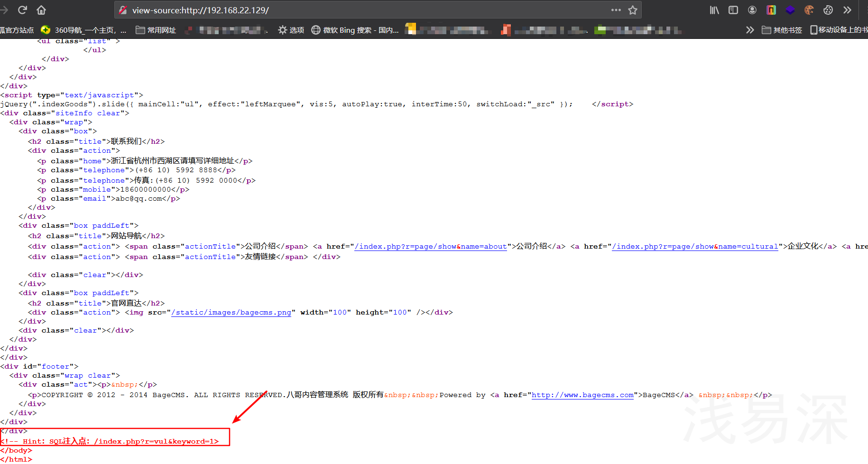Click the 浙江省杭州市西湖区 address line
This screenshot has height=464, width=868.
[x=145, y=161]
